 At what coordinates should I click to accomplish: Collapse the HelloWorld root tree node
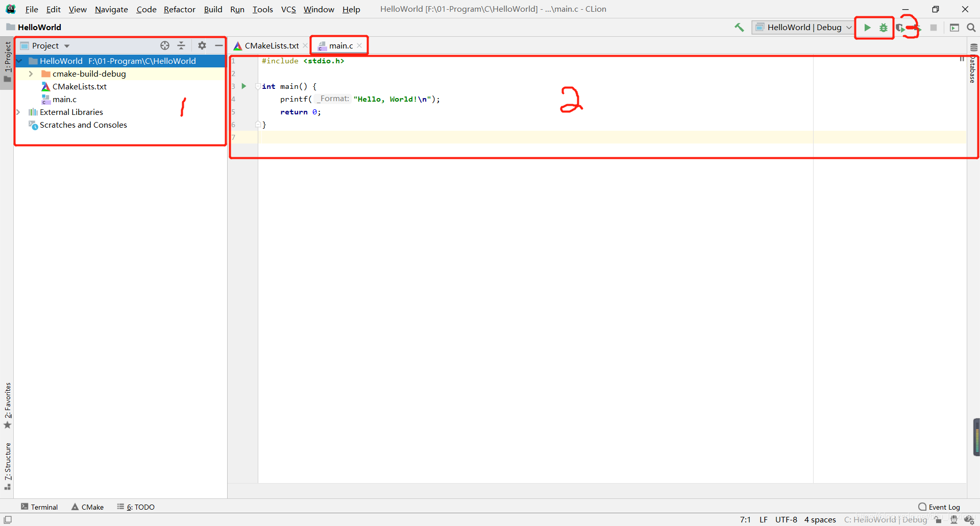pyautogui.click(x=19, y=61)
